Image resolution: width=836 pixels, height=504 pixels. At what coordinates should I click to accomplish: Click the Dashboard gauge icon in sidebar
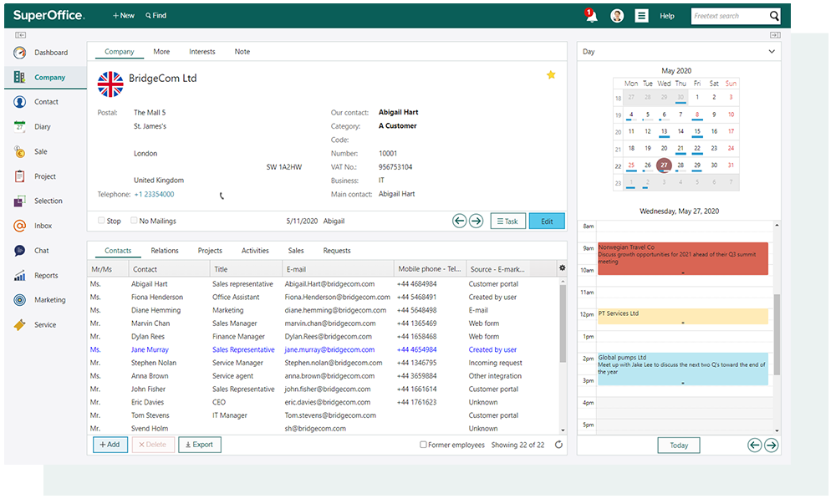coord(19,53)
